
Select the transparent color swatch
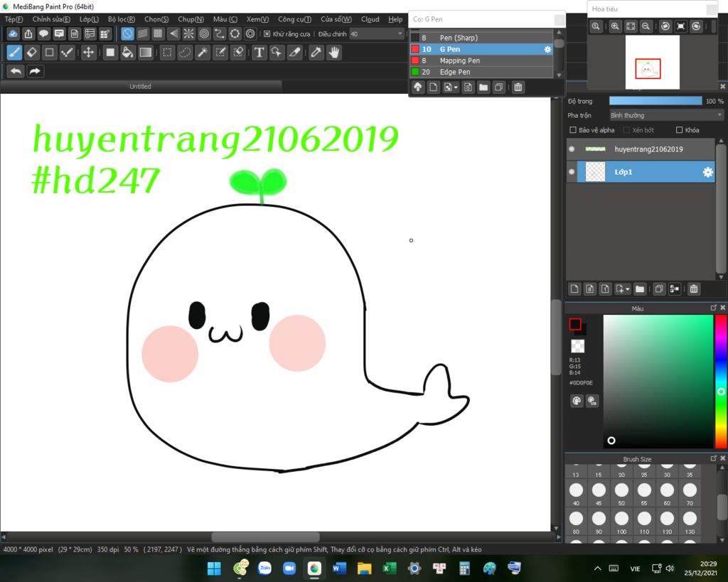click(x=577, y=346)
